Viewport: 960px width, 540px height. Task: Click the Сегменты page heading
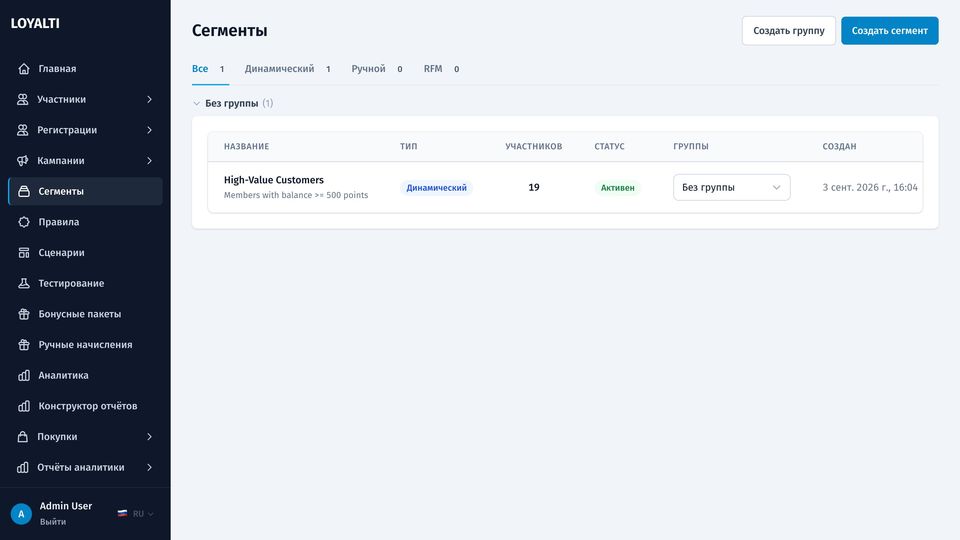pos(230,31)
